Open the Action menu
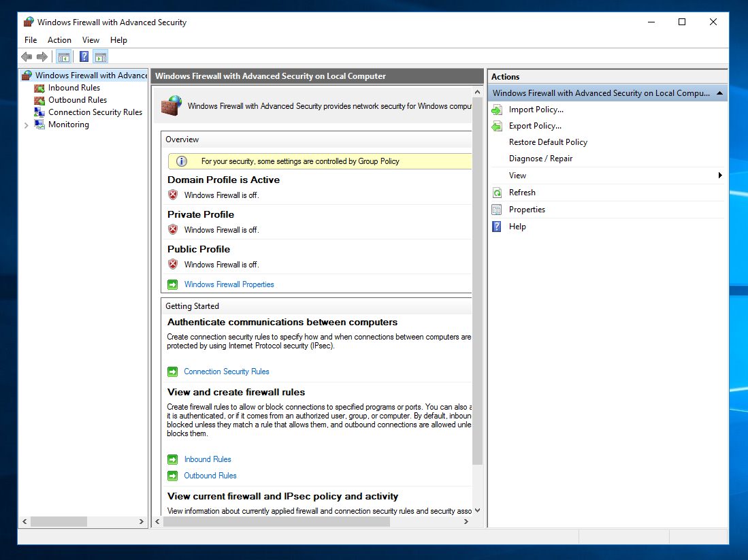Screen dimensions: 748x560 click(59, 40)
